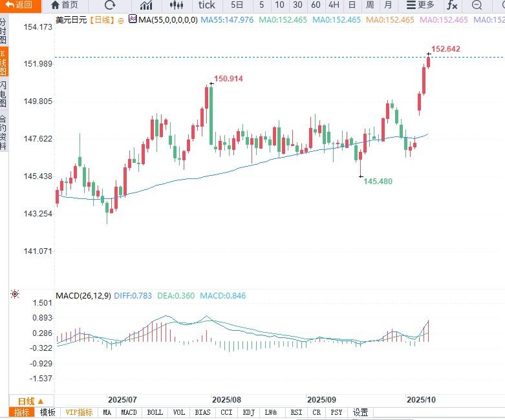Go to 首页 home page
505x420 pixels.
pos(65,5)
